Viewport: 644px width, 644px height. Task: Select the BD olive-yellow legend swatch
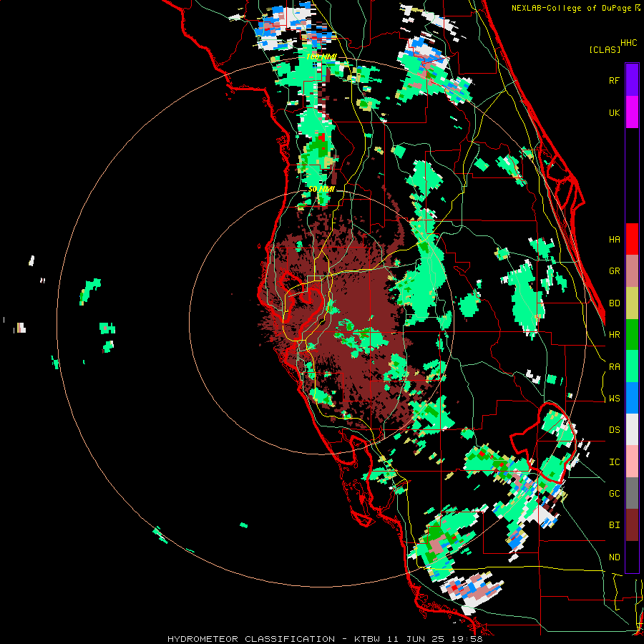click(x=632, y=303)
